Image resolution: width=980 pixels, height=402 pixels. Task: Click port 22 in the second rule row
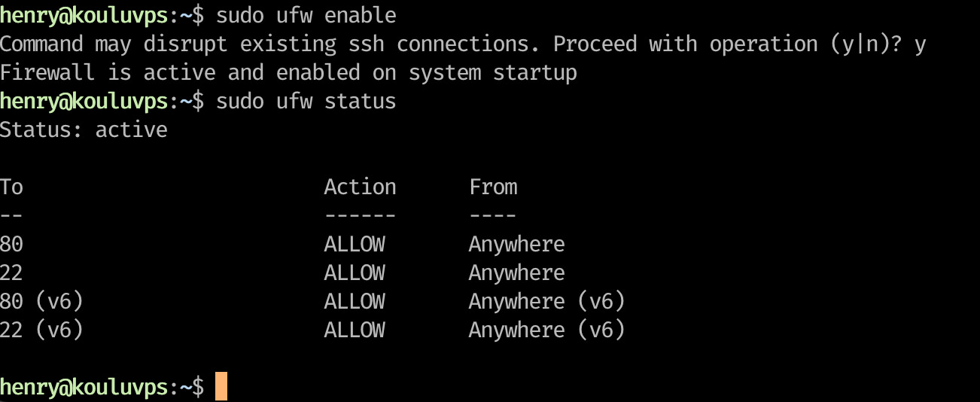11,273
